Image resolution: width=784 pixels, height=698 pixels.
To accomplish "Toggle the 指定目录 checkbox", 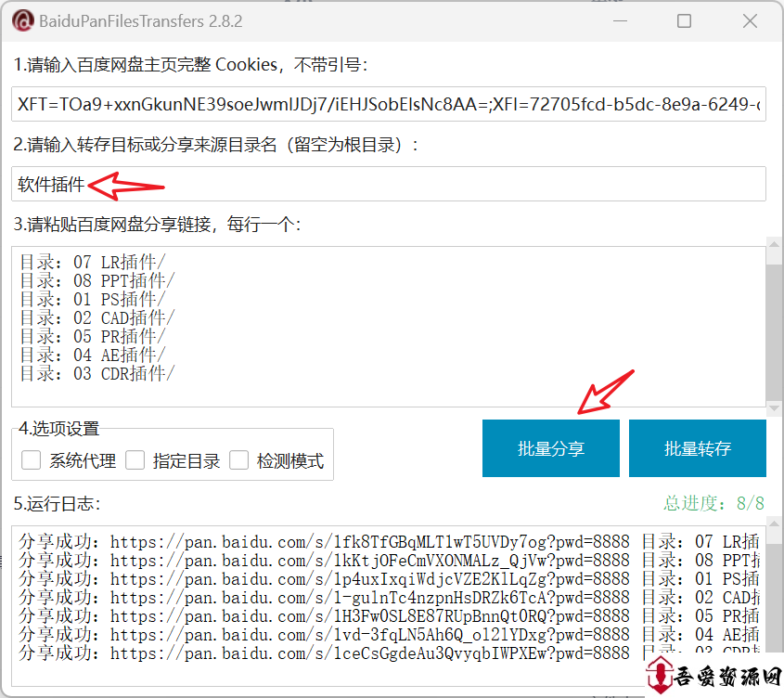I will (x=135, y=460).
